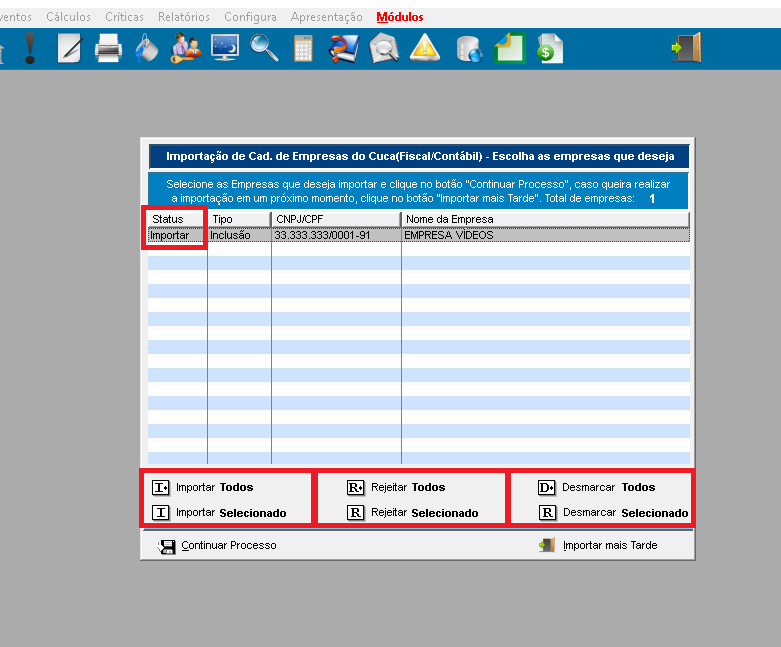Screen dimensions: 781x647
Task: Select the EMPRESA VÍDEOS row name
Action: tap(545, 235)
